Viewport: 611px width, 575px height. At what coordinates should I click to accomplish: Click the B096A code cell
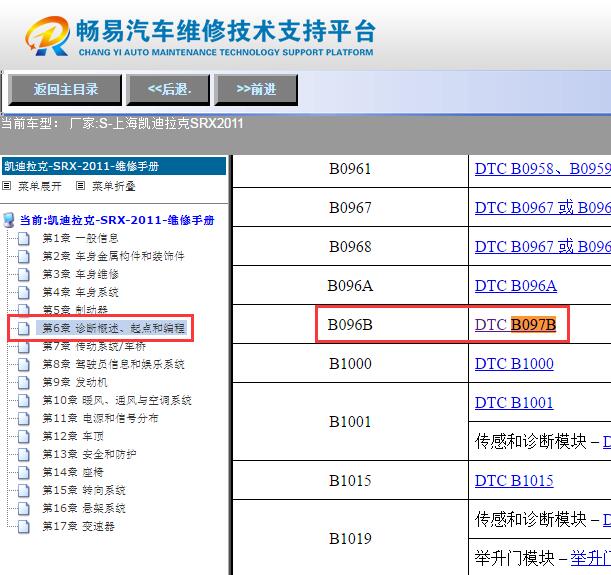(x=350, y=286)
